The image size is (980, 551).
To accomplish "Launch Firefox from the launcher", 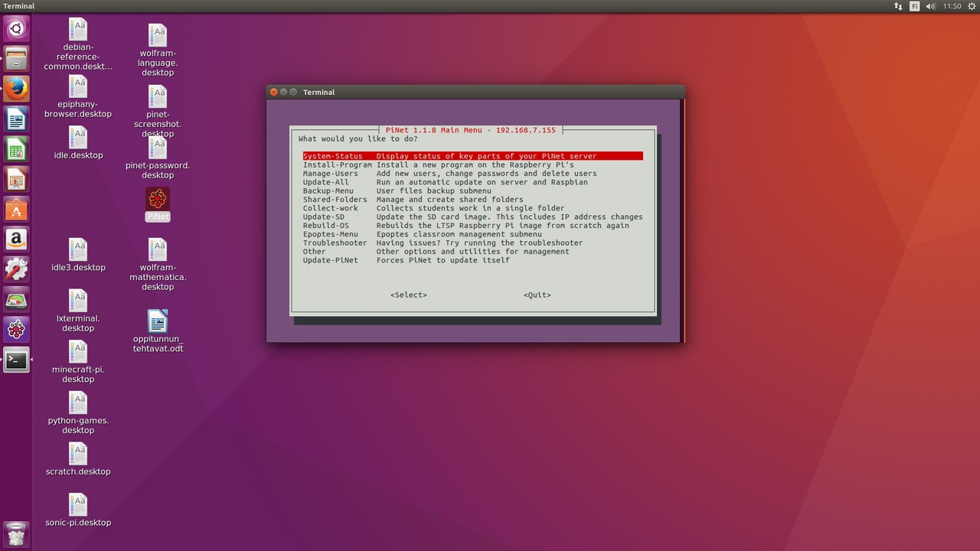I will coord(16,89).
